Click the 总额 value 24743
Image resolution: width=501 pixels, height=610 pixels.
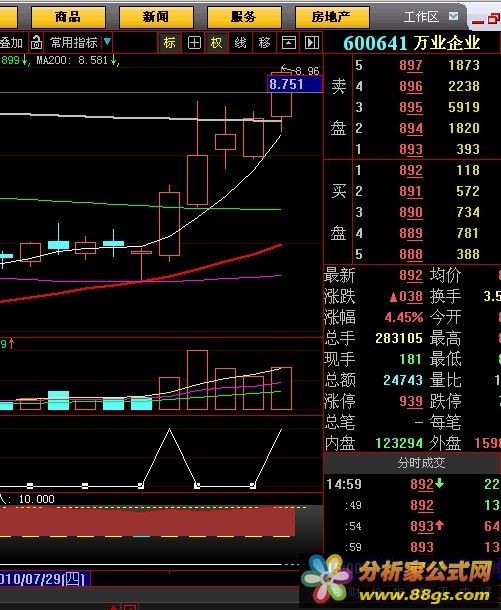[403, 380]
